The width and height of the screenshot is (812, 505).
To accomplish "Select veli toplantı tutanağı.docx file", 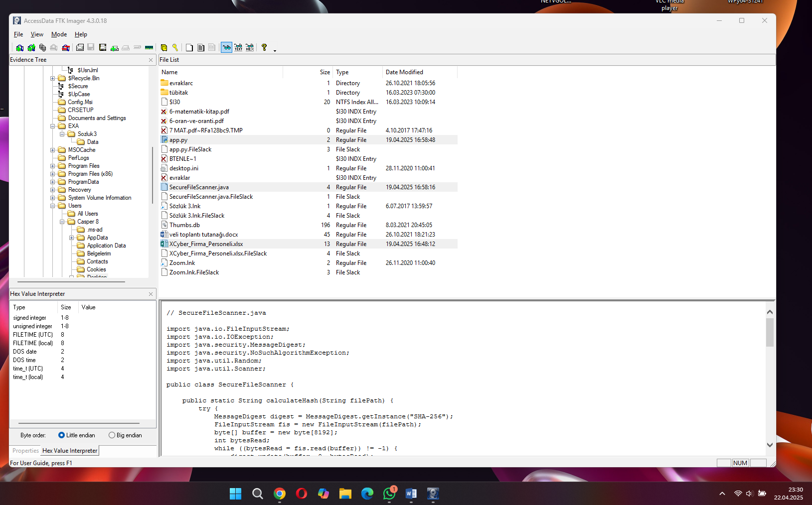I will pos(308,235).
